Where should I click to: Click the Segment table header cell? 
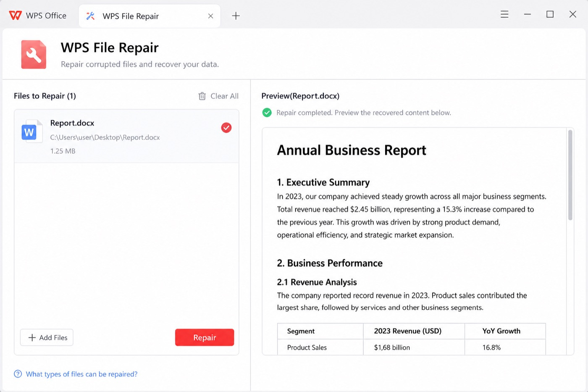(x=320, y=331)
